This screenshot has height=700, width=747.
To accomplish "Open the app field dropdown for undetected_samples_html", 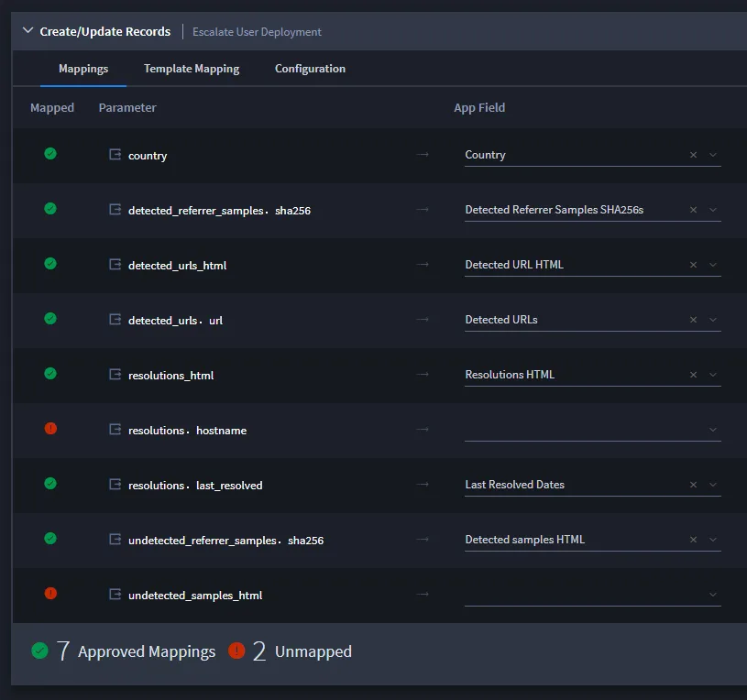I will point(713,595).
